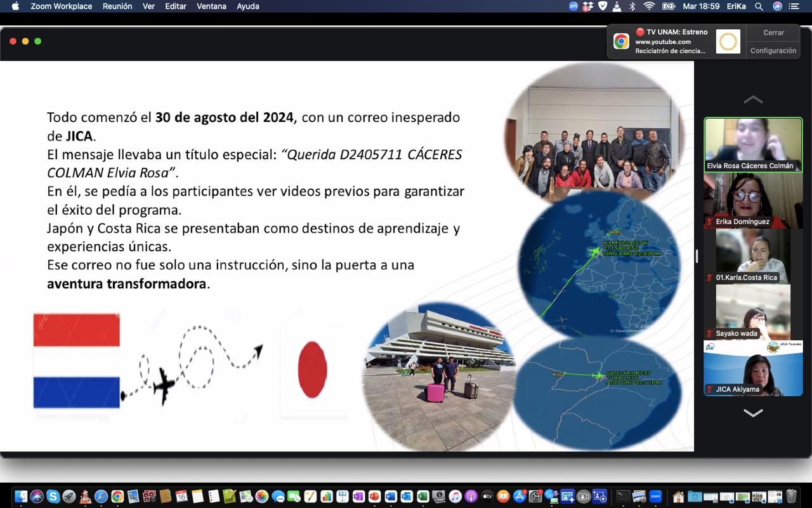
Task: Click Cerrar on the Chrome notification
Action: (773, 32)
